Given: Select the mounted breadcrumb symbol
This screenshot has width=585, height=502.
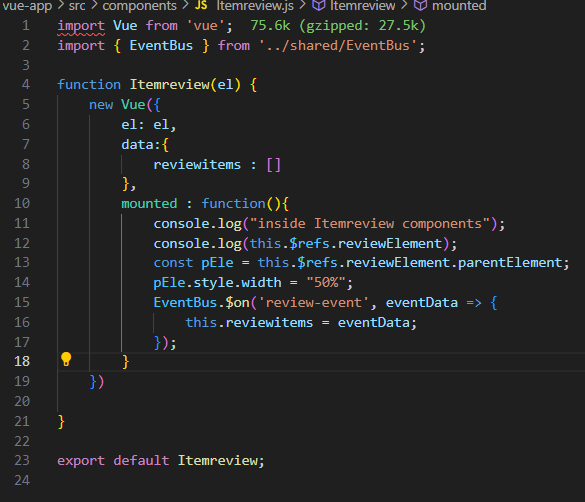Looking at the screenshot, I should pyautogui.click(x=459, y=6).
